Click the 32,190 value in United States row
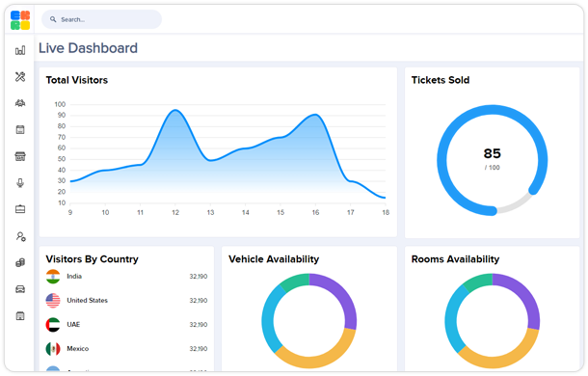588x376 pixels. click(x=199, y=301)
